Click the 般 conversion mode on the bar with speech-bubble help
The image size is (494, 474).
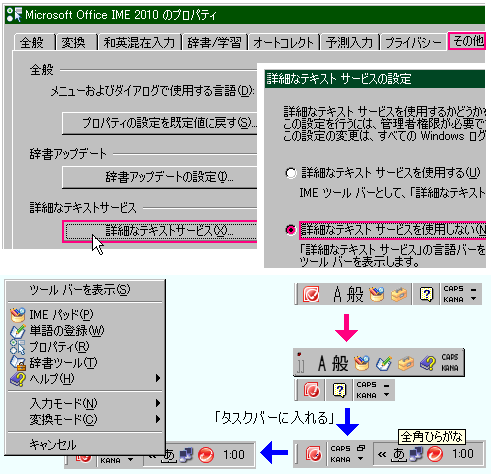[355, 294]
